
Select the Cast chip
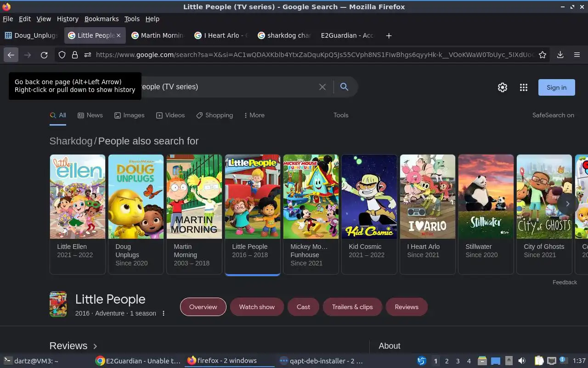(303, 307)
